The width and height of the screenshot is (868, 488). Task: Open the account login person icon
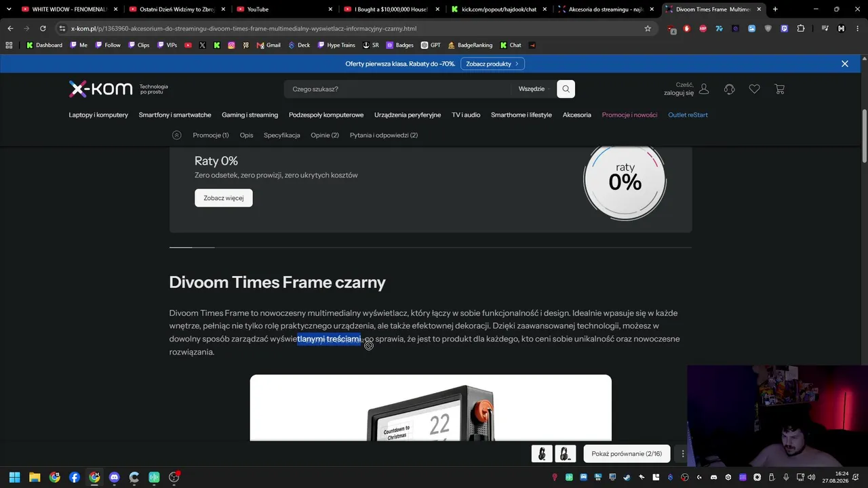tap(704, 89)
